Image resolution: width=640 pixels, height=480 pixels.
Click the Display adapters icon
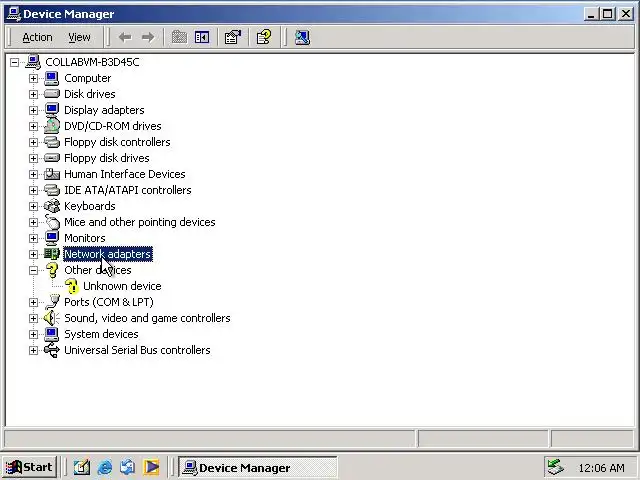pyautogui.click(x=52, y=110)
